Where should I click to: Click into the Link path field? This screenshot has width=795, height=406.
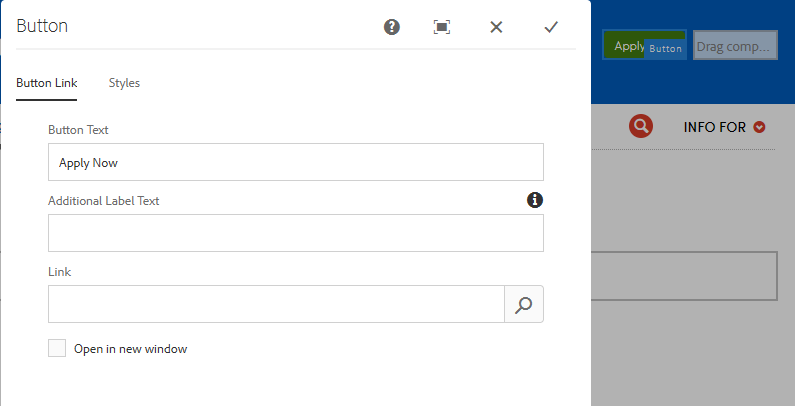click(x=275, y=305)
